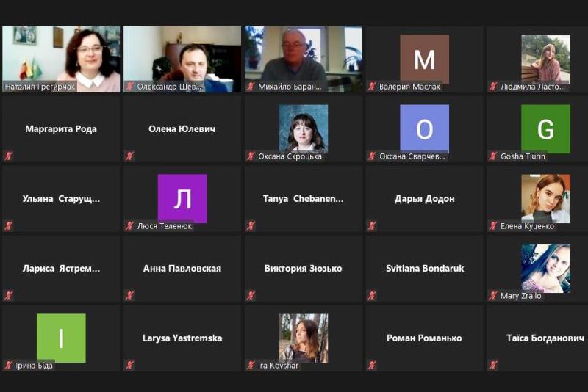
Task: Select the muted mic icon beside Mary Zrailo
Action: (492, 295)
